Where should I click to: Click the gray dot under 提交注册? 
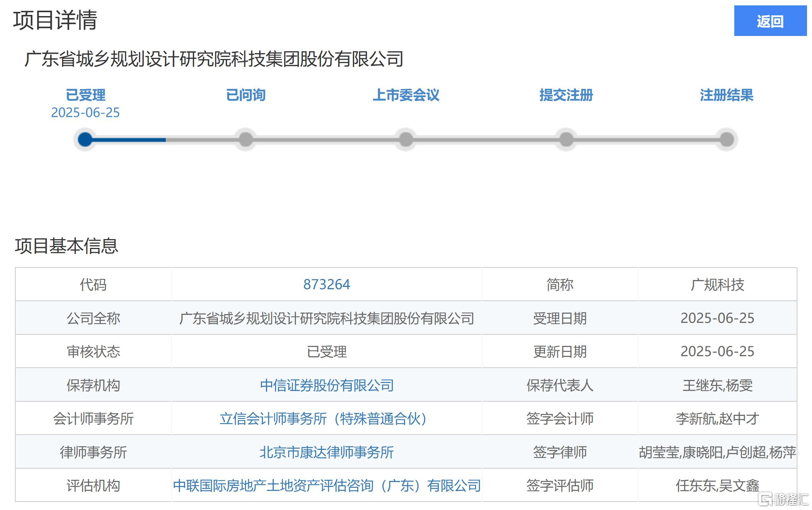566,139
